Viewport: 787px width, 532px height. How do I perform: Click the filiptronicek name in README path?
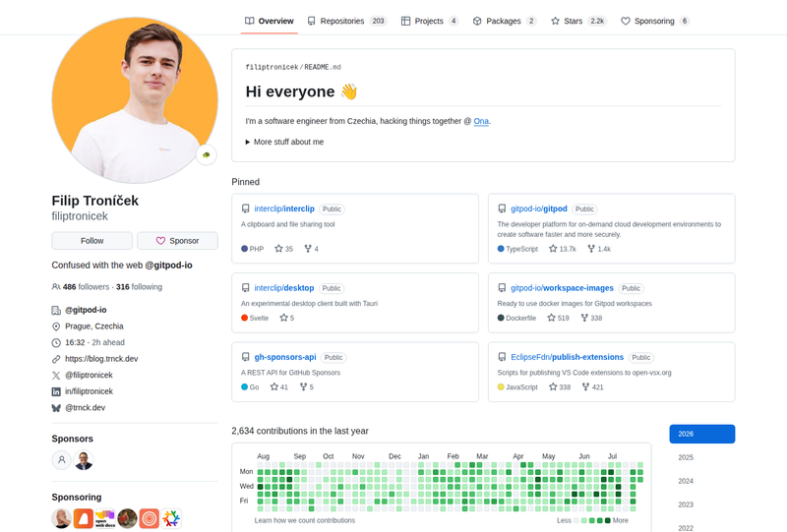(x=272, y=67)
